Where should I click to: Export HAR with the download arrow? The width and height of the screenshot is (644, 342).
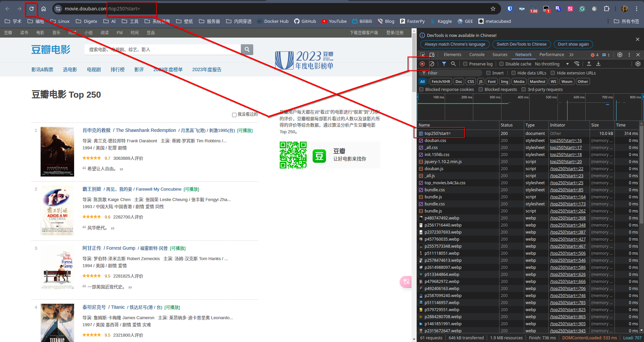pyautogui.click(x=598, y=64)
